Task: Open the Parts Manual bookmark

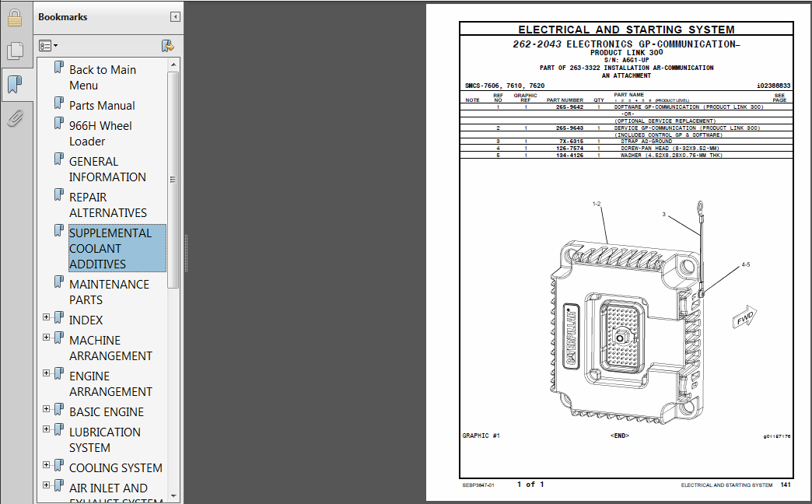Action: (102, 105)
